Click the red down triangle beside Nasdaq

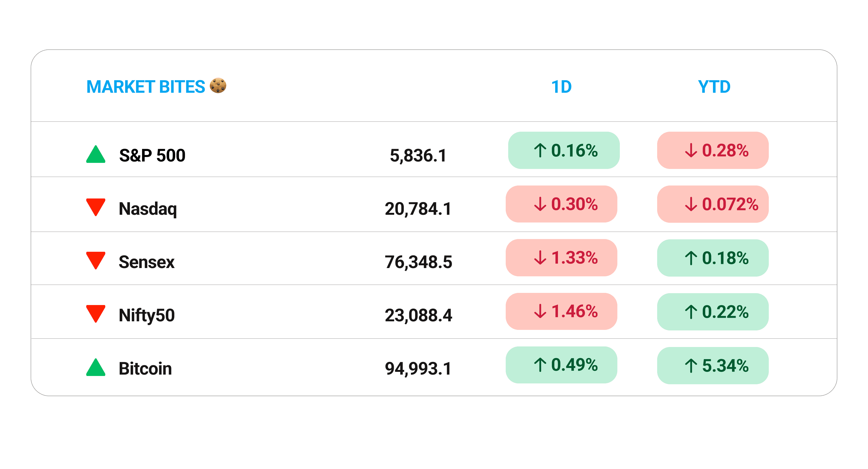point(96,206)
